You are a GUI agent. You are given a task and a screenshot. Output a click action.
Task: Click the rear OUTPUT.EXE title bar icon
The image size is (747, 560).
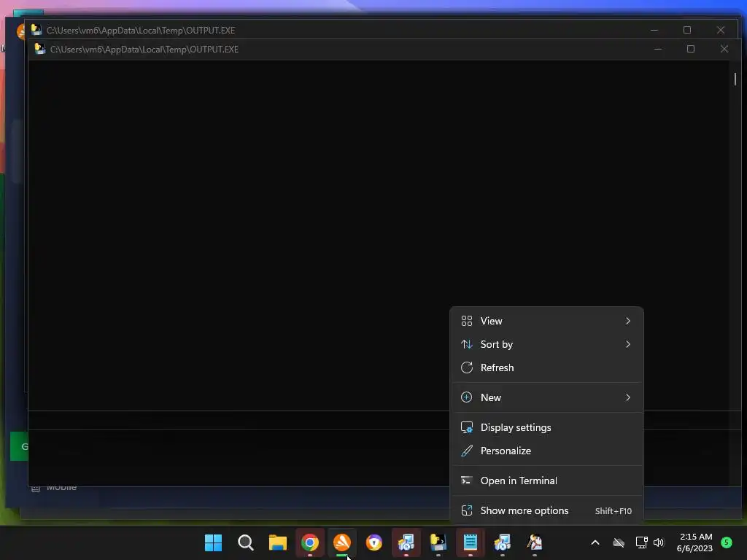click(36, 30)
